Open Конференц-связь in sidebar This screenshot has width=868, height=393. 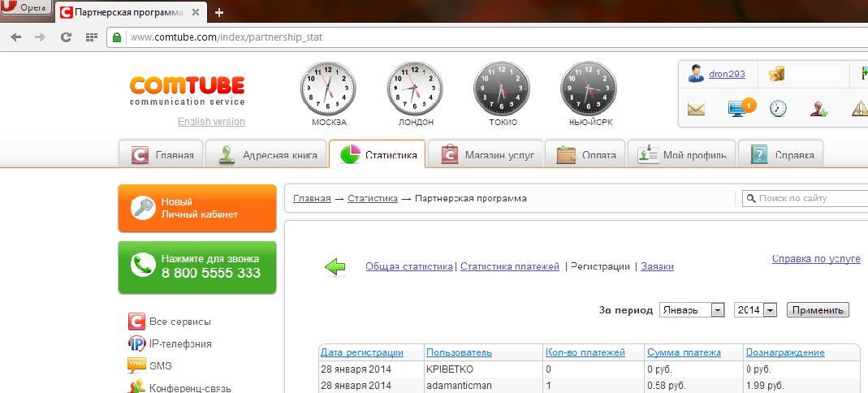tap(179, 387)
